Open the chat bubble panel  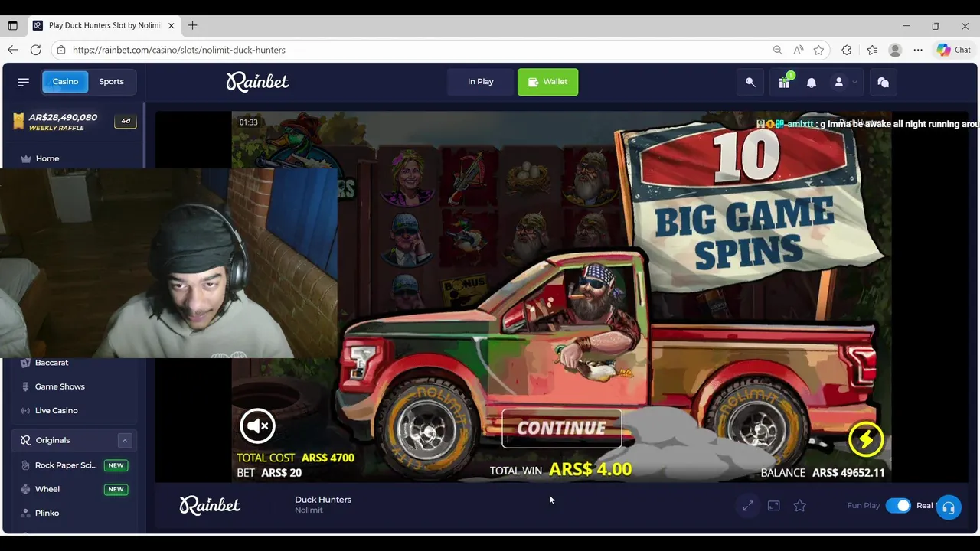coord(883,82)
